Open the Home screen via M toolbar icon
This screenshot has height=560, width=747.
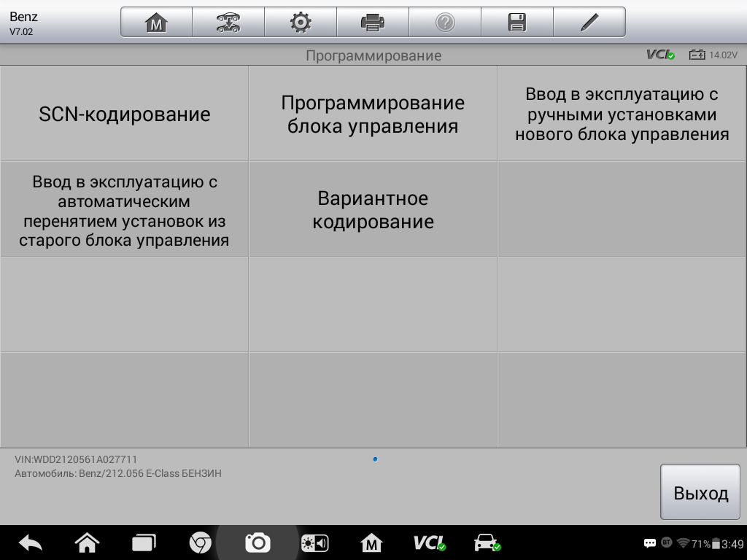155,21
